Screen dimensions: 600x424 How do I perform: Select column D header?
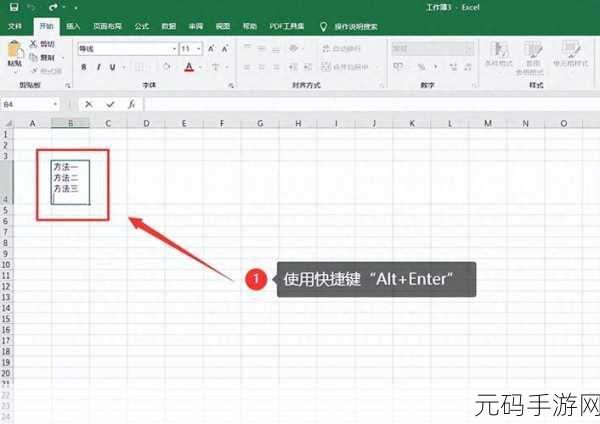point(146,124)
